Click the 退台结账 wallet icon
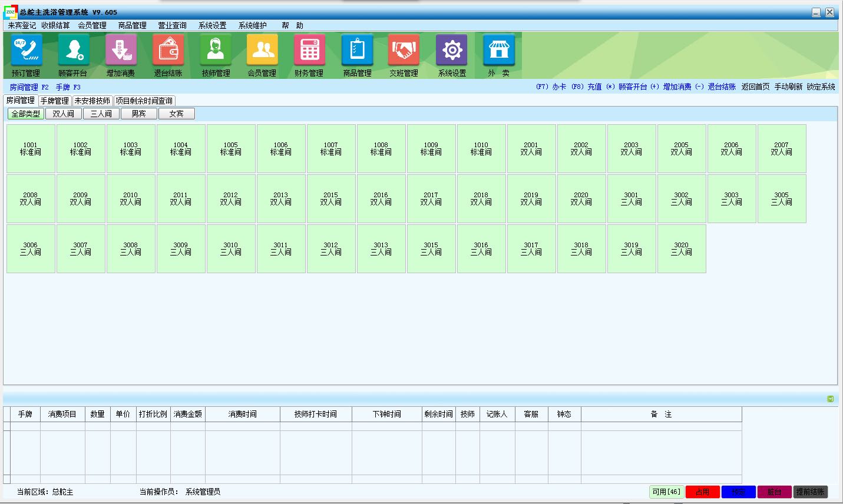 168,51
